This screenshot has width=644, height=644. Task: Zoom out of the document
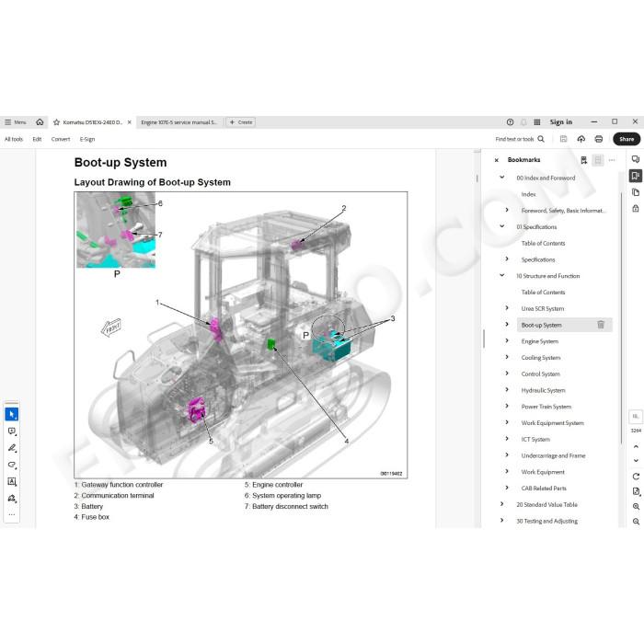click(x=636, y=522)
